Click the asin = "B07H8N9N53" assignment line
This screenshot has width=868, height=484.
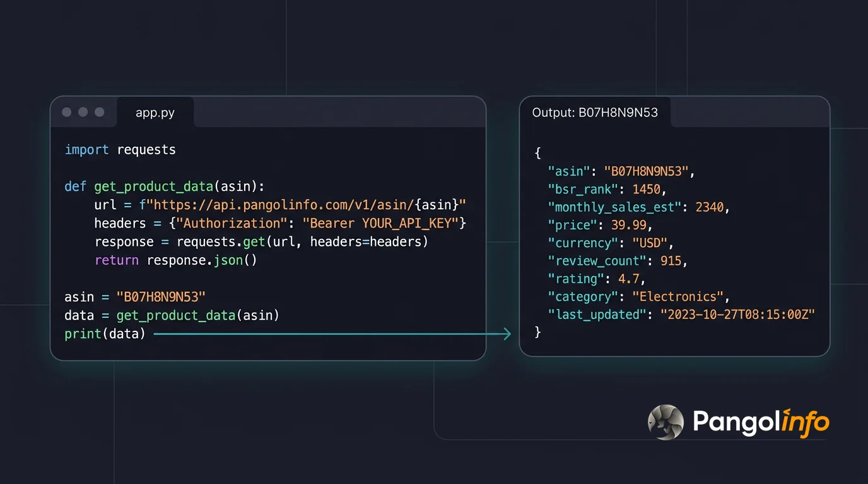pos(135,297)
